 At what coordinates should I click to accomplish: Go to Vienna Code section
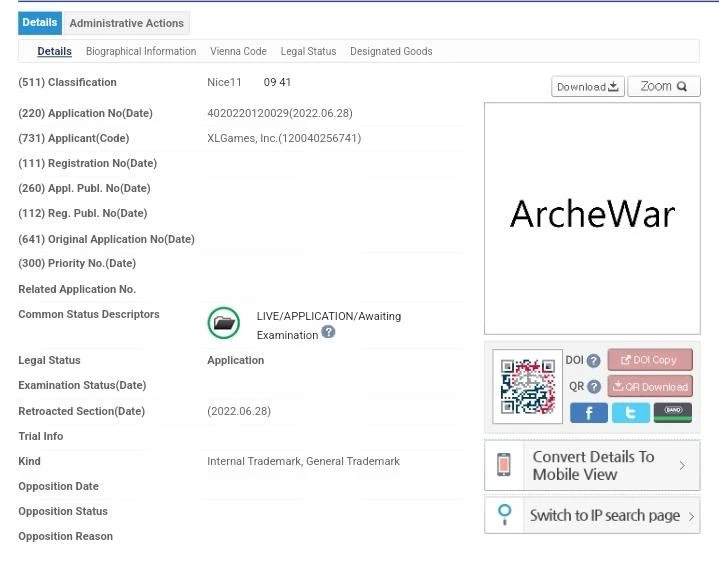238,51
